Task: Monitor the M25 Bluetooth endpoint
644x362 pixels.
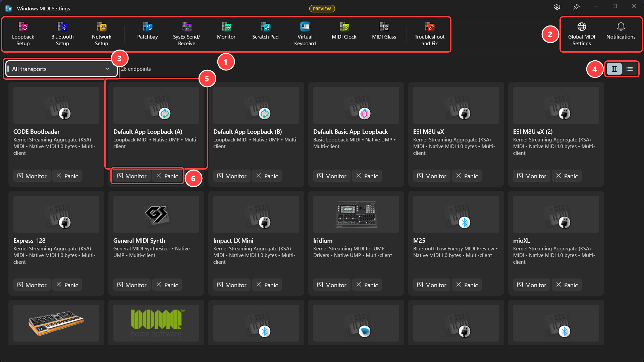Action: (x=432, y=285)
